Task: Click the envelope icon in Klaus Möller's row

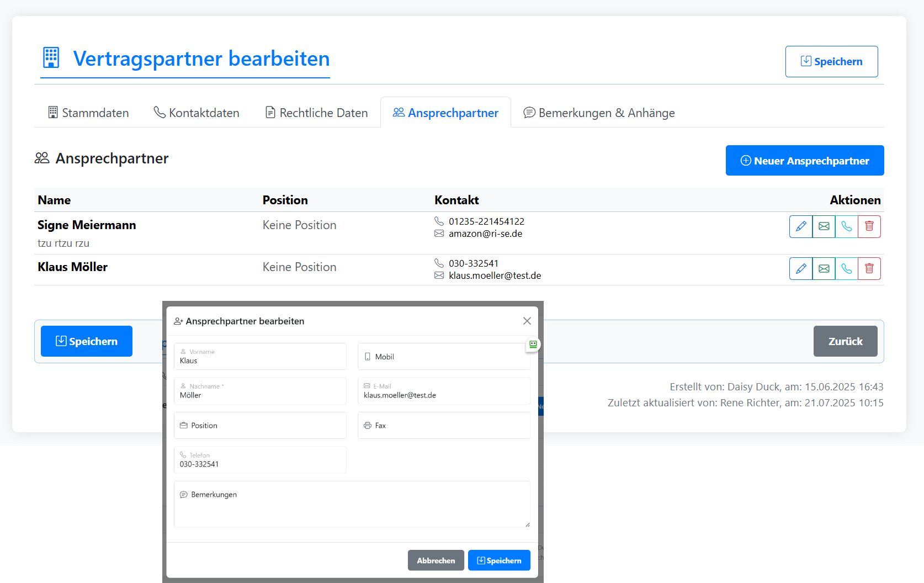Action: 824,268
